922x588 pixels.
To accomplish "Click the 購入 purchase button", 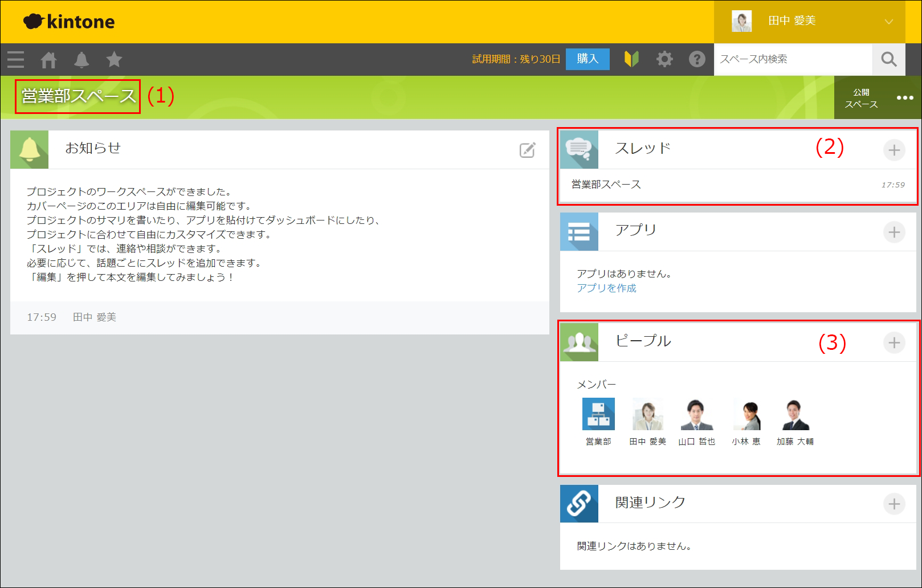I will (587, 59).
